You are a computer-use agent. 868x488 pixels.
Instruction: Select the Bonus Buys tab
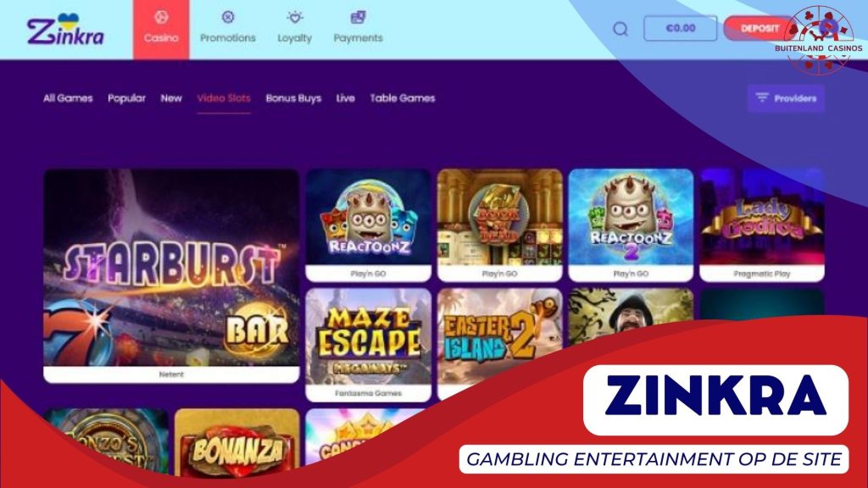293,98
